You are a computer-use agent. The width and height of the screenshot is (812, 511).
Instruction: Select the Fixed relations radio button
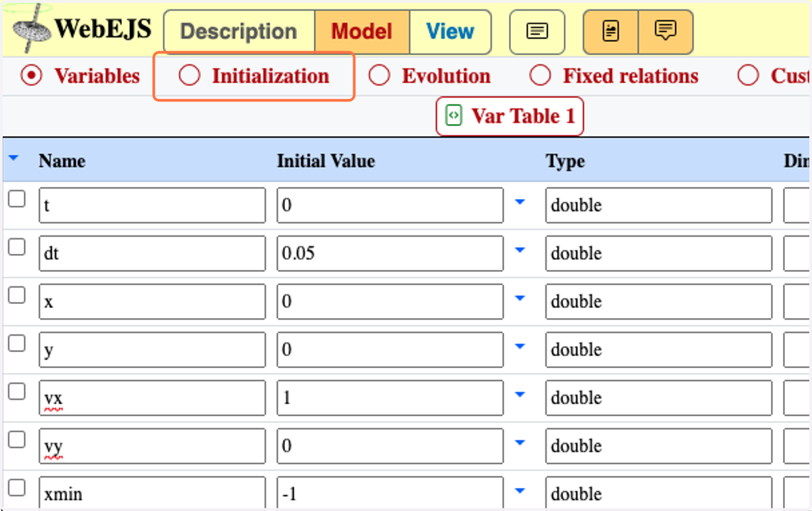point(540,76)
